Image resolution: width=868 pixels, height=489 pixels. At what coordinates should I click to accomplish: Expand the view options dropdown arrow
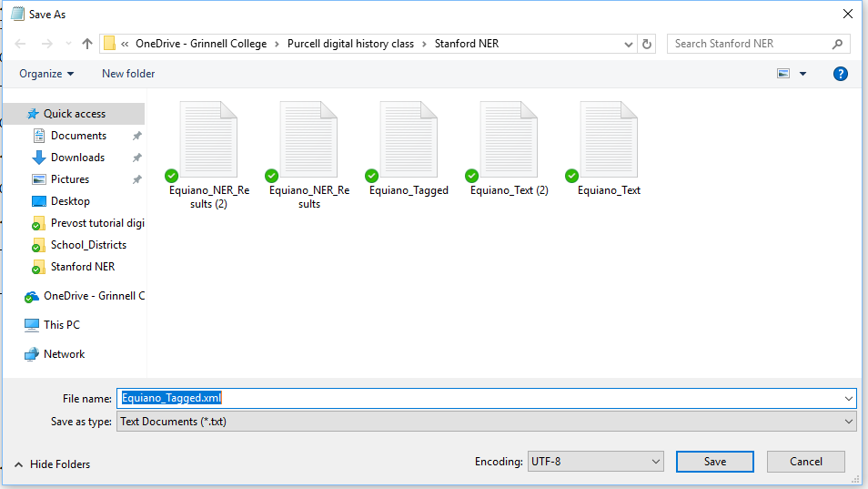(x=802, y=74)
